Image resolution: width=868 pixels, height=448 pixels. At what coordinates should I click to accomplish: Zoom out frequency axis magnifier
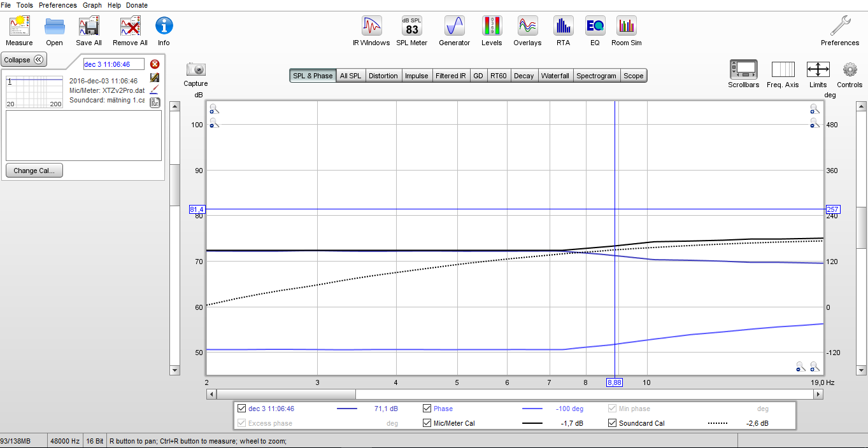(800, 367)
